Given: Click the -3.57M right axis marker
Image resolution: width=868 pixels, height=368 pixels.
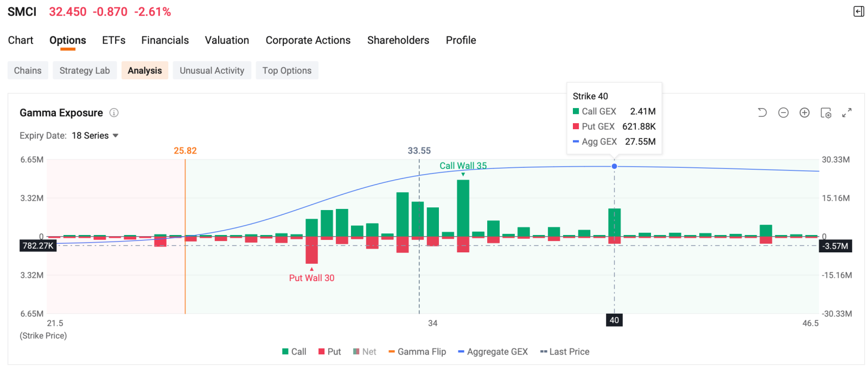Looking at the screenshot, I should 835,246.
